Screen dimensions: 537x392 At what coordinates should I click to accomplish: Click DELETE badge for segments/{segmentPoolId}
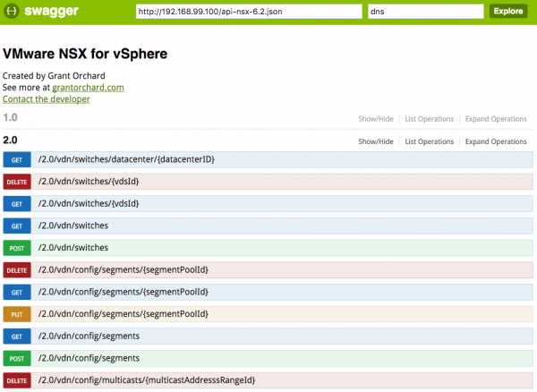pyautogui.click(x=17, y=270)
